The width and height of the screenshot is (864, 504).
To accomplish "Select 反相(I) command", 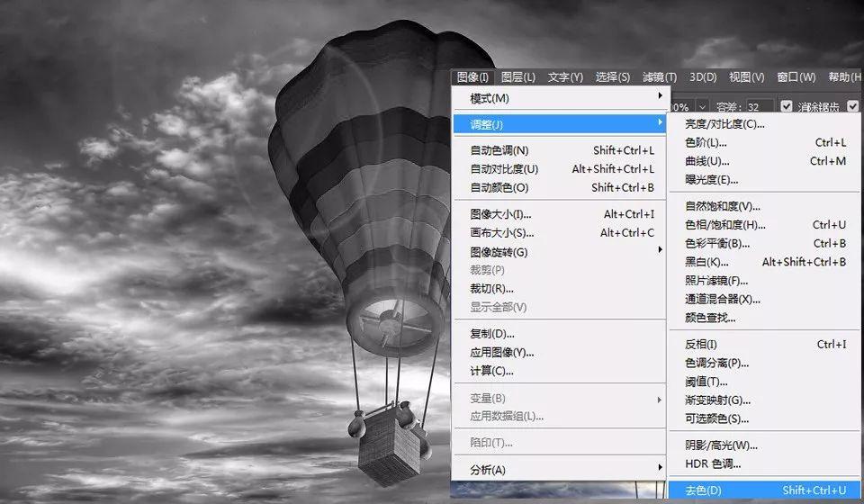I will [765, 345].
